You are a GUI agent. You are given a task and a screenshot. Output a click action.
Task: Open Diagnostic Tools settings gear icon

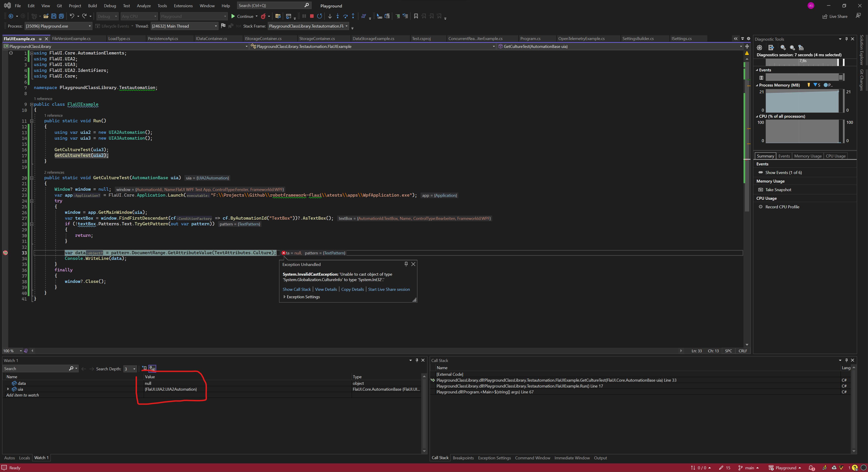click(759, 47)
